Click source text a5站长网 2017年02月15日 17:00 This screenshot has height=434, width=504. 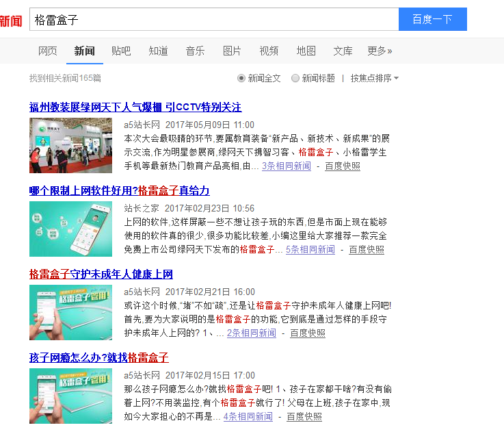click(x=189, y=375)
